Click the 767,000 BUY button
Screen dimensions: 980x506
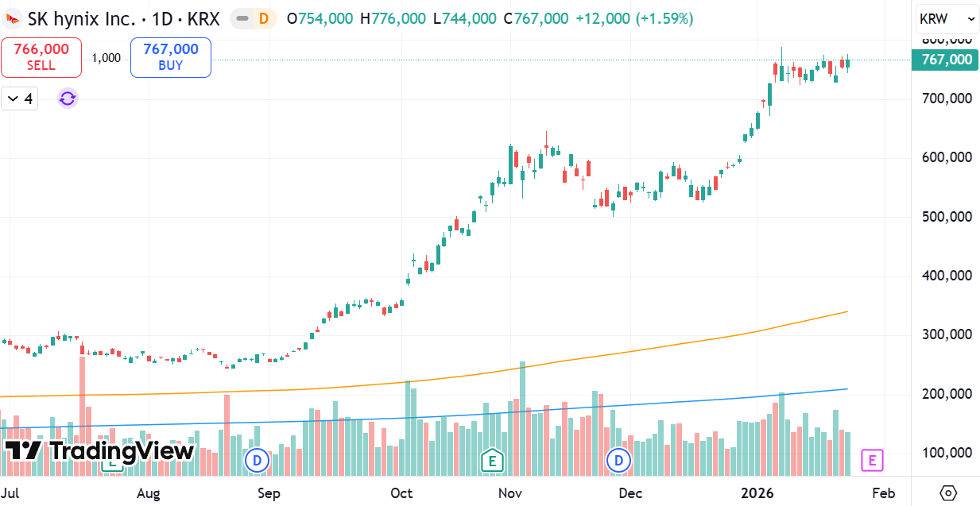171,57
